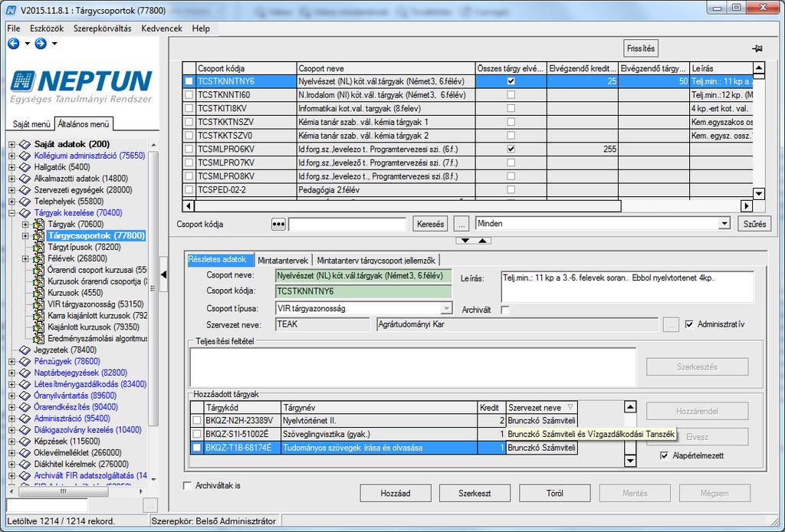The width and height of the screenshot is (785, 532).
Task: Click the Keresés button
Action: (431, 224)
